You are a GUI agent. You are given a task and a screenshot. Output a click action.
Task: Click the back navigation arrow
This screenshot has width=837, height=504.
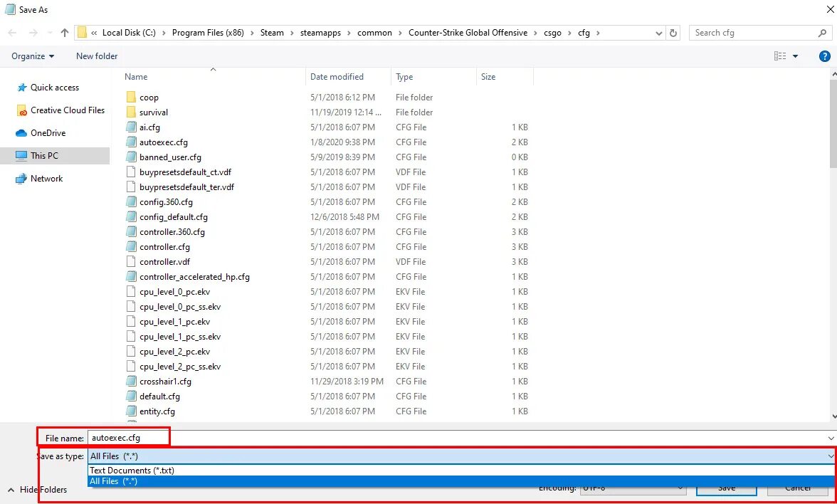point(12,33)
